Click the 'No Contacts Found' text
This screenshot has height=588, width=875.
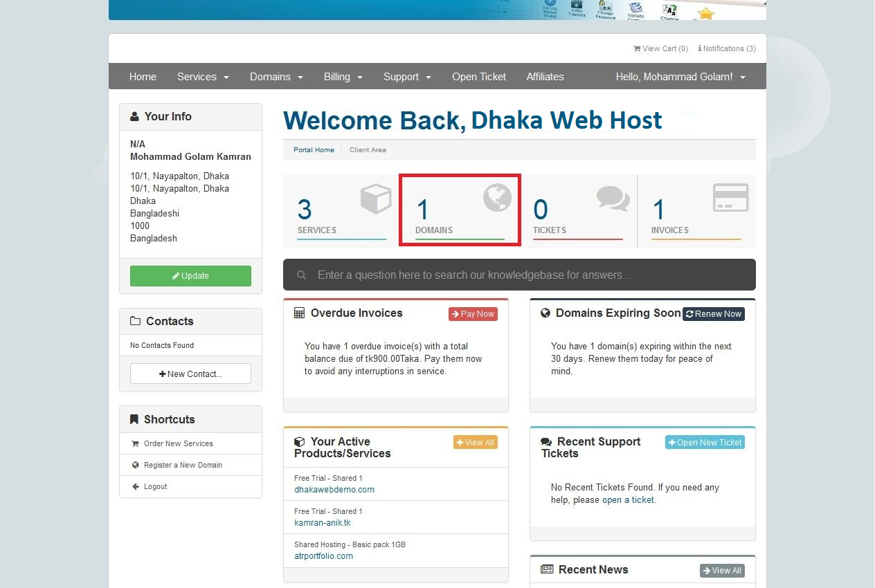(x=162, y=345)
